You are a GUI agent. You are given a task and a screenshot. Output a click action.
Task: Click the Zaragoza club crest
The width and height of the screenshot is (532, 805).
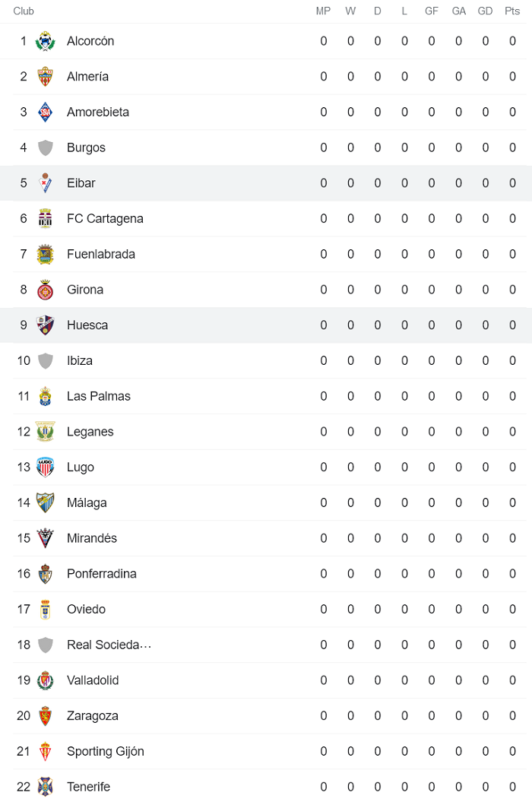(45, 715)
